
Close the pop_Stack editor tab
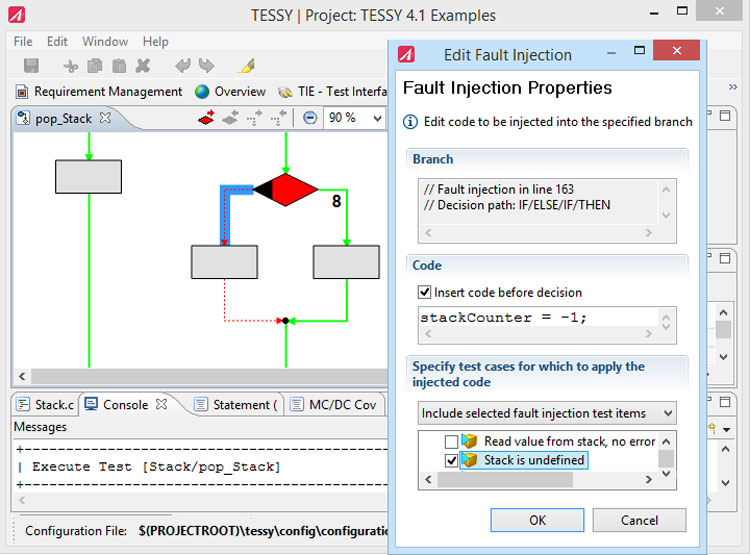(x=105, y=118)
